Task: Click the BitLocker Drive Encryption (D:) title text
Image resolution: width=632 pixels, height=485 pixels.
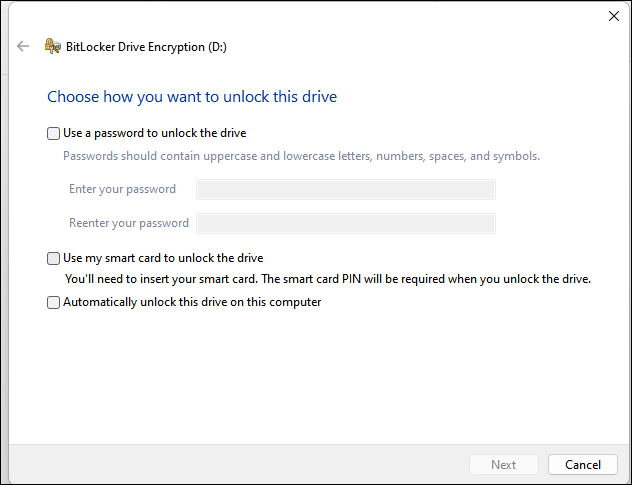Action: [x=140, y=46]
